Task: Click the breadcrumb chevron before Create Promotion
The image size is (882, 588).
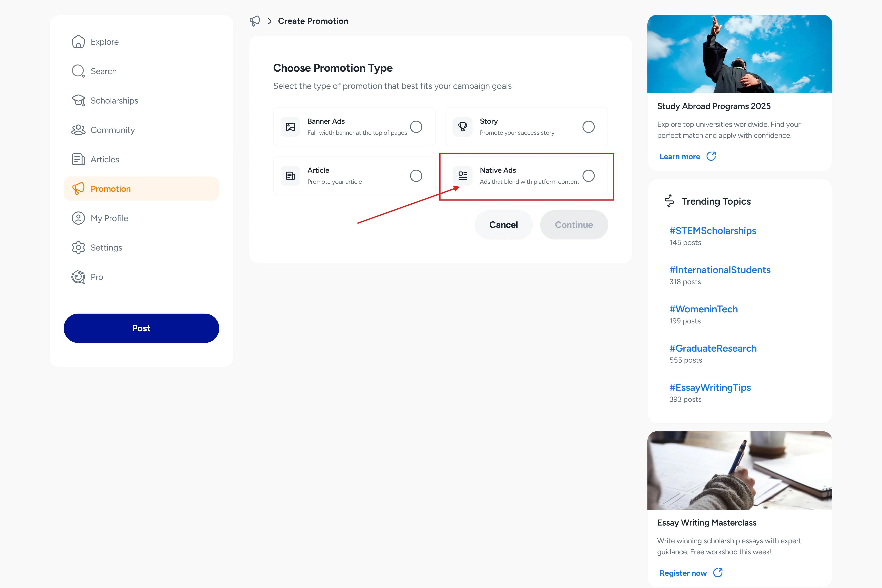Action: (269, 21)
